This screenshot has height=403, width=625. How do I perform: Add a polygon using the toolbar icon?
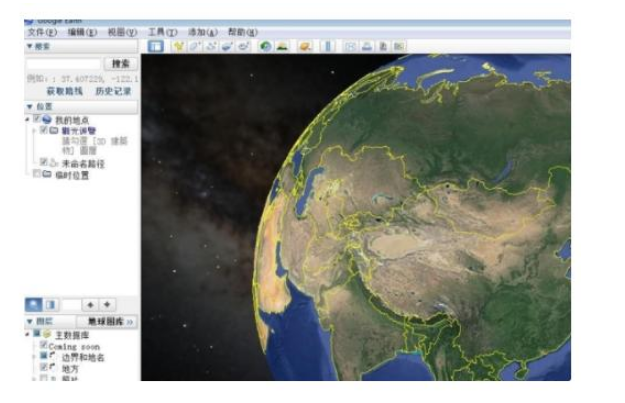tap(195, 46)
